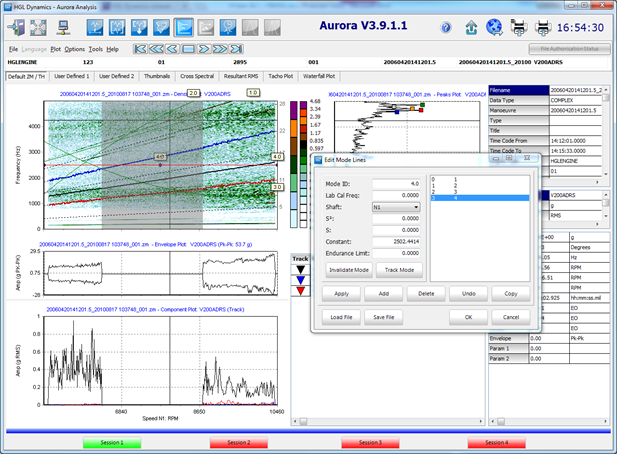
Task: Click the tornado-shaped plot icon
Action: 161,28
